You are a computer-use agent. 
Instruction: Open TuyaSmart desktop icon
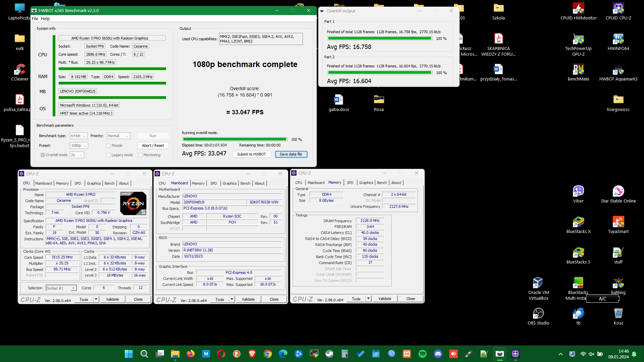click(618, 225)
